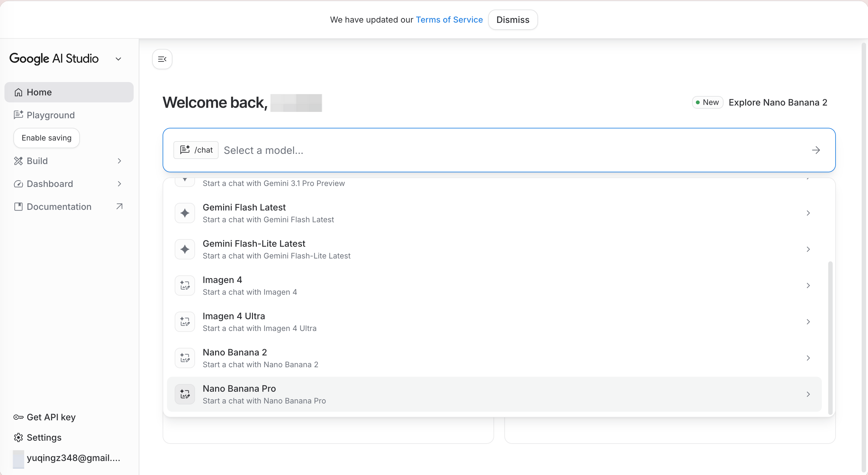Click the Get API key icon
Screen dimensions: 868x475
[18, 417]
